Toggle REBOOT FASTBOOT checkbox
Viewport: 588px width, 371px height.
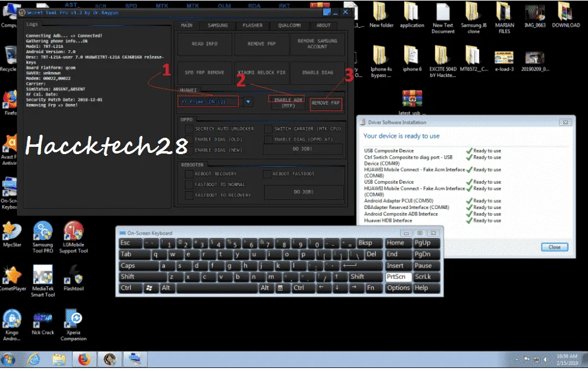click(267, 173)
